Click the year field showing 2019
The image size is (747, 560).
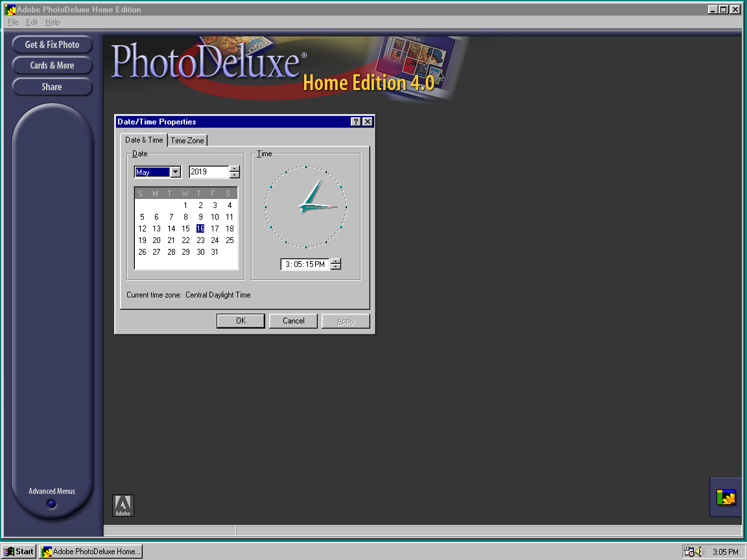click(x=209, y=172)
